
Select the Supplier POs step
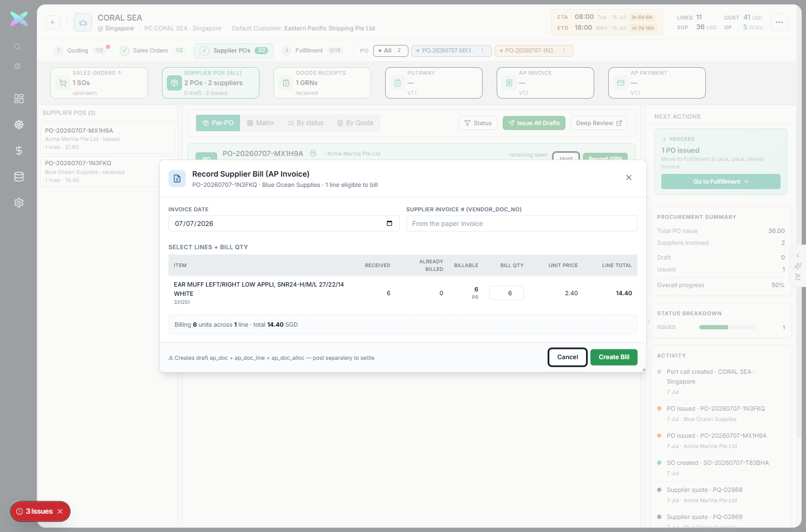tap(233, 50)
